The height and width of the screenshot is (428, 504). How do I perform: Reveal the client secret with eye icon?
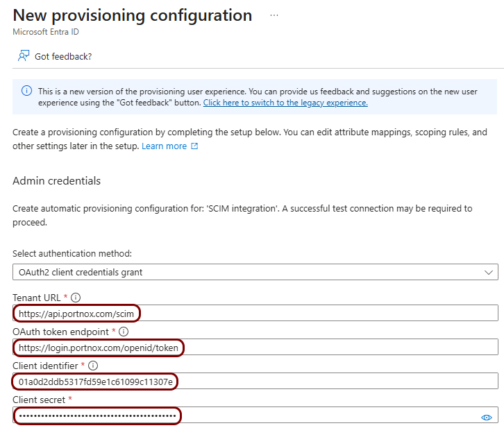pyautogui.click(x=487, y=417)
